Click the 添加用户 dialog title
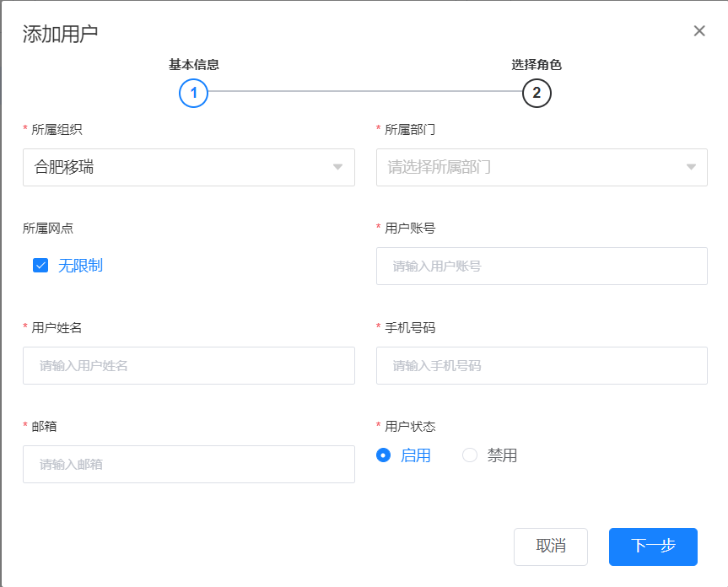The width and height of the screenshot is (728, 587). (60, 34)
